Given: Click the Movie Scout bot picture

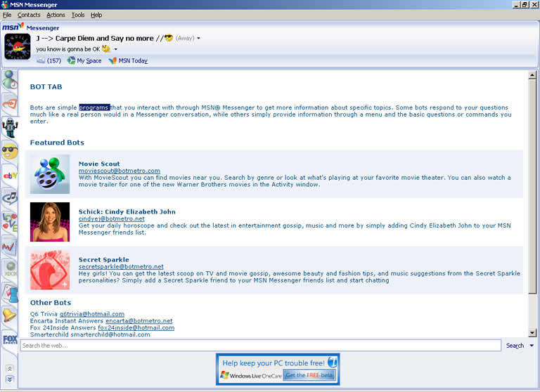Looking at the screenshot, I should pos(50,174).
